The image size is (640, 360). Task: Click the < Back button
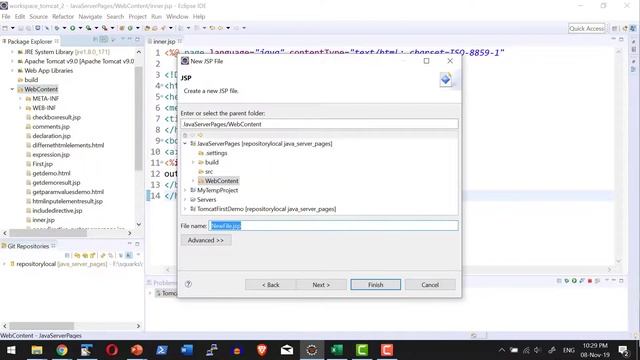(271, 285)
